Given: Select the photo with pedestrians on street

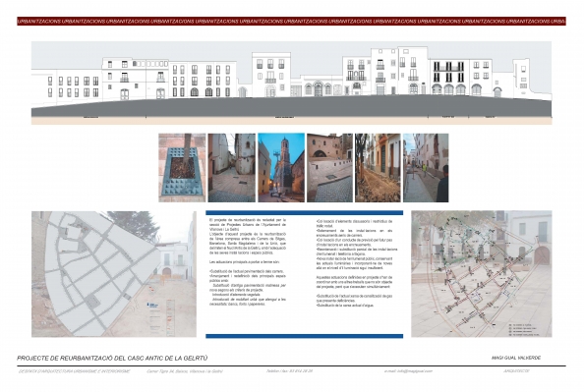Looking at the screenshot, I should click(x=426, y=168).
